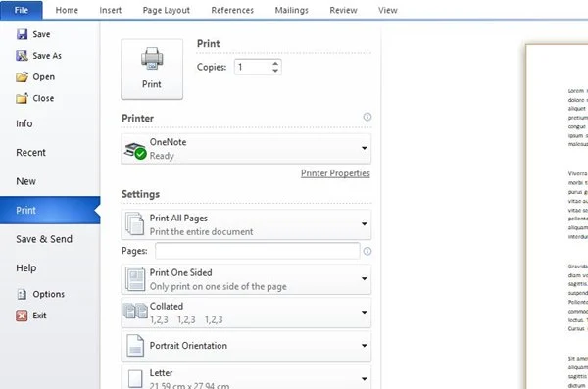
Task: Click the Printer info circle icon
Action: [x=367, y=117]
